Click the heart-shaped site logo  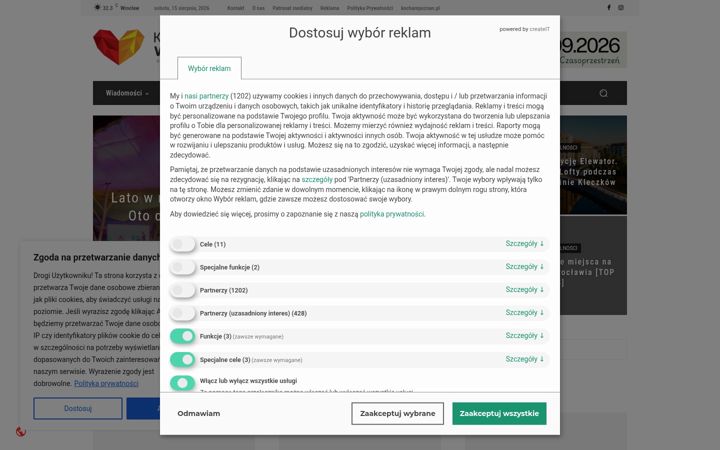(118, 47)
